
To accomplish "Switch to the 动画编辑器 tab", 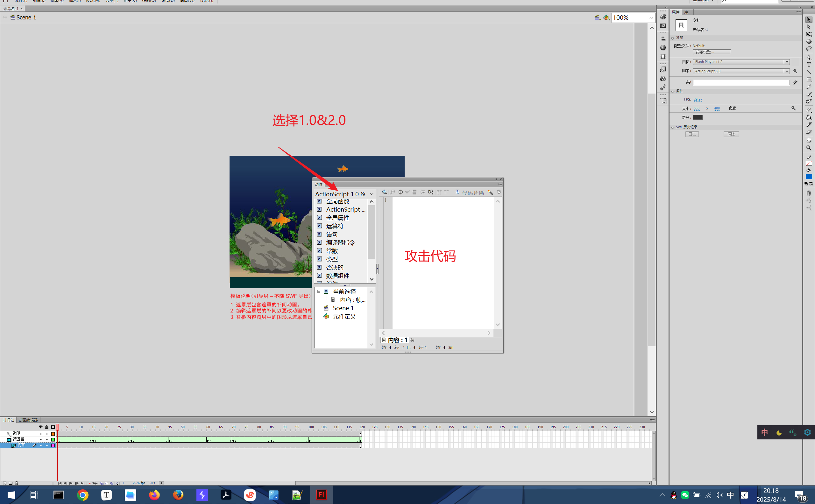I will (28, 420).
